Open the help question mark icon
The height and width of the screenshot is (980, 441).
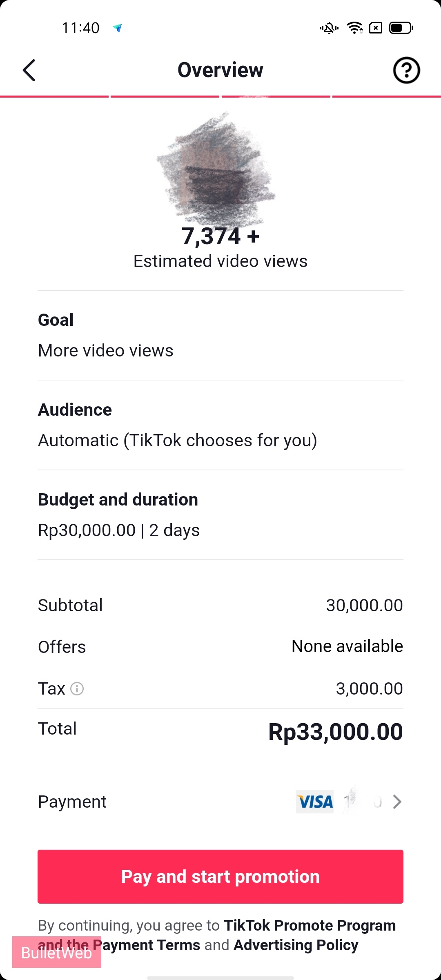pyautogui.click(x=406, y=70)
